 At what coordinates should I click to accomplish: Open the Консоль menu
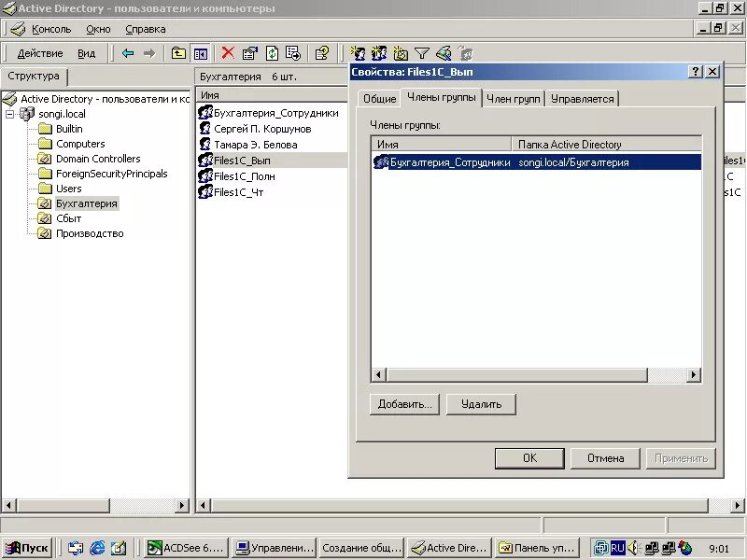pos(51,29)
